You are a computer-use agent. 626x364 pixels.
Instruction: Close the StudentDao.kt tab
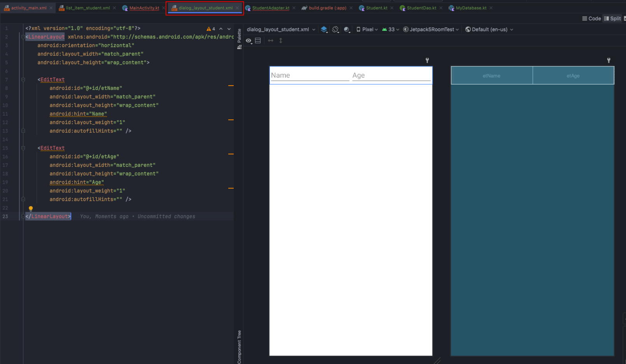[441, 8]
